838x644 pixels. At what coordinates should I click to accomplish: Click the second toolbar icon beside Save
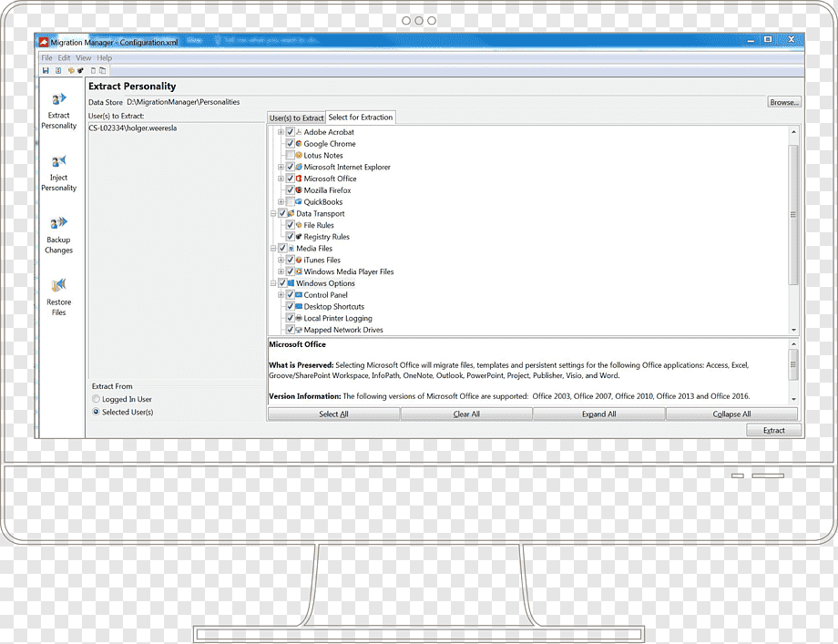pos(58,70)
